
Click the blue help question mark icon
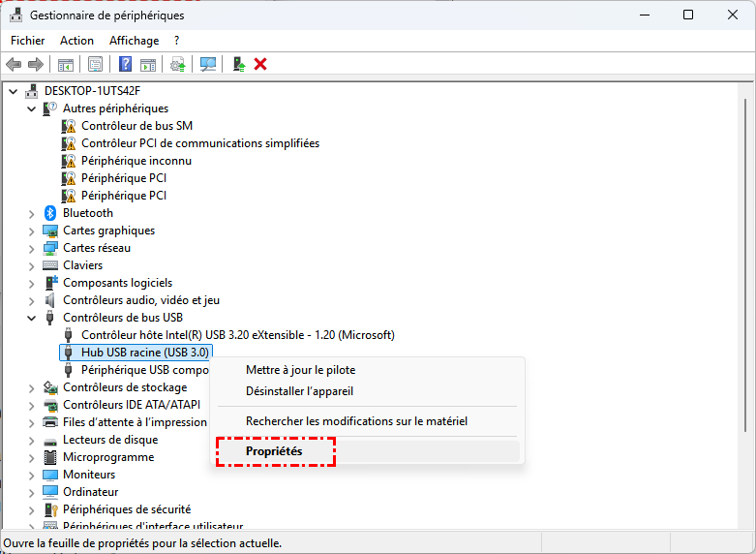pyautogui.click(x=125, y=64)
